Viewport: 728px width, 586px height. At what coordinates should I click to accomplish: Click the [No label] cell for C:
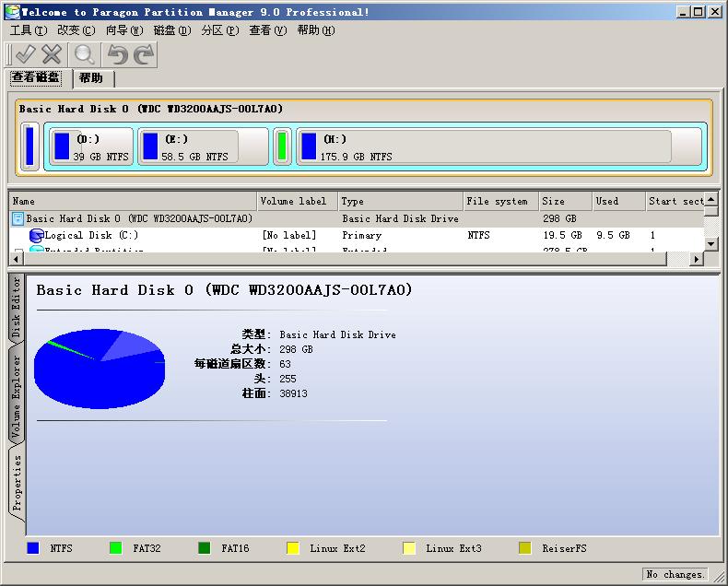289,236
